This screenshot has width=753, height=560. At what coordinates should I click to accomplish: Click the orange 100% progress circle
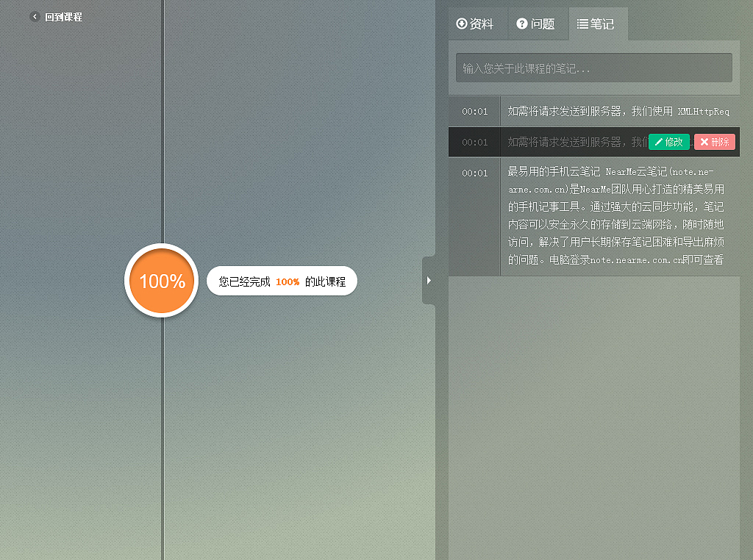(162, 281)
